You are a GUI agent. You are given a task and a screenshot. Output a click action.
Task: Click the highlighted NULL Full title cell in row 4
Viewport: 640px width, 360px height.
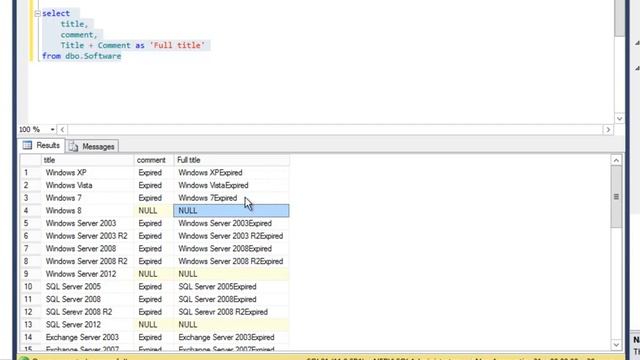click(x=231, y=211)
